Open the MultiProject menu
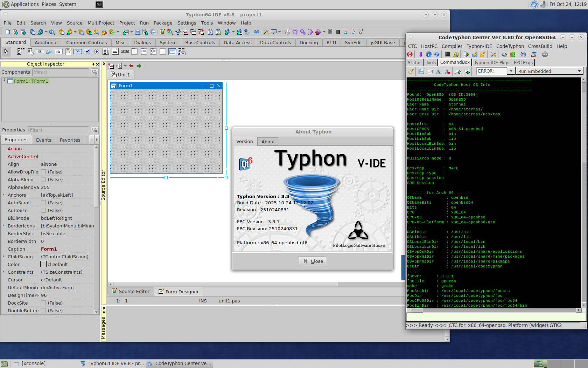This screenshot has width=588, height=368. [101, 23]
